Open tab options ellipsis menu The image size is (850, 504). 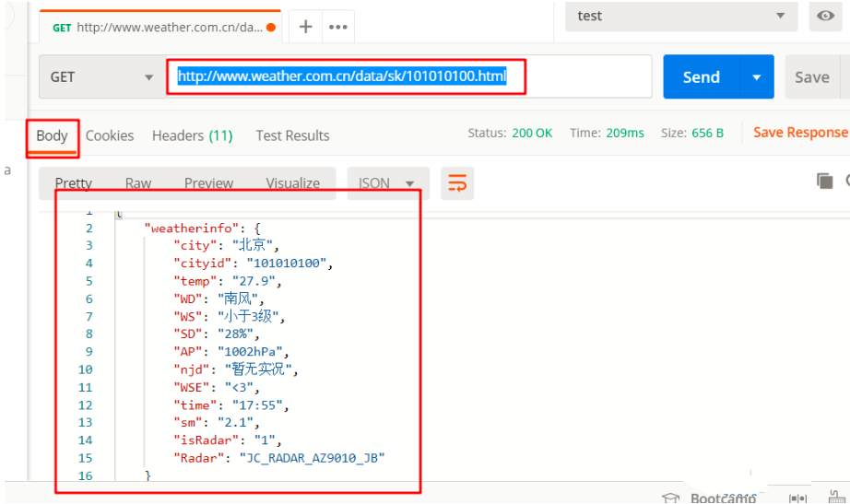338,27
